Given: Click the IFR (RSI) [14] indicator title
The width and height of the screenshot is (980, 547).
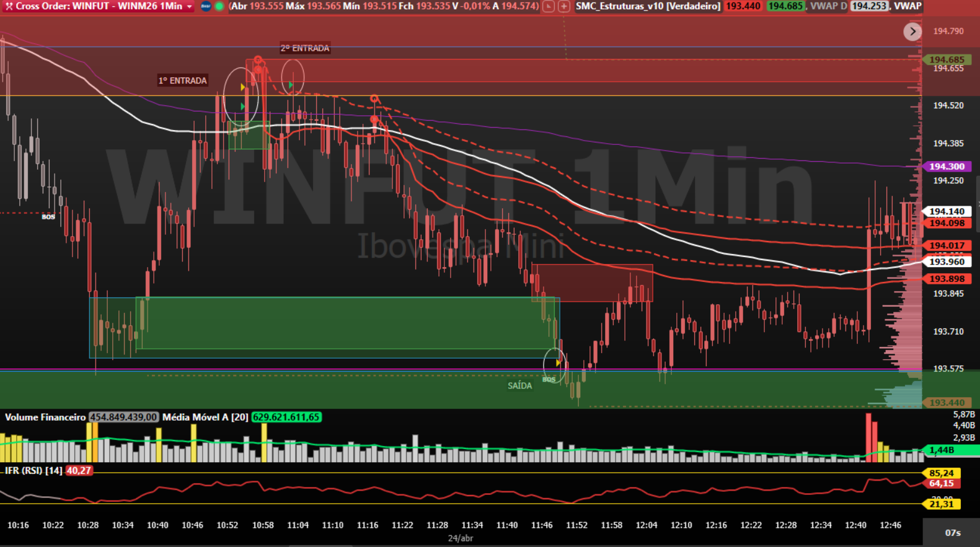Looking at the screenshot, I should (x=33, y=471).
